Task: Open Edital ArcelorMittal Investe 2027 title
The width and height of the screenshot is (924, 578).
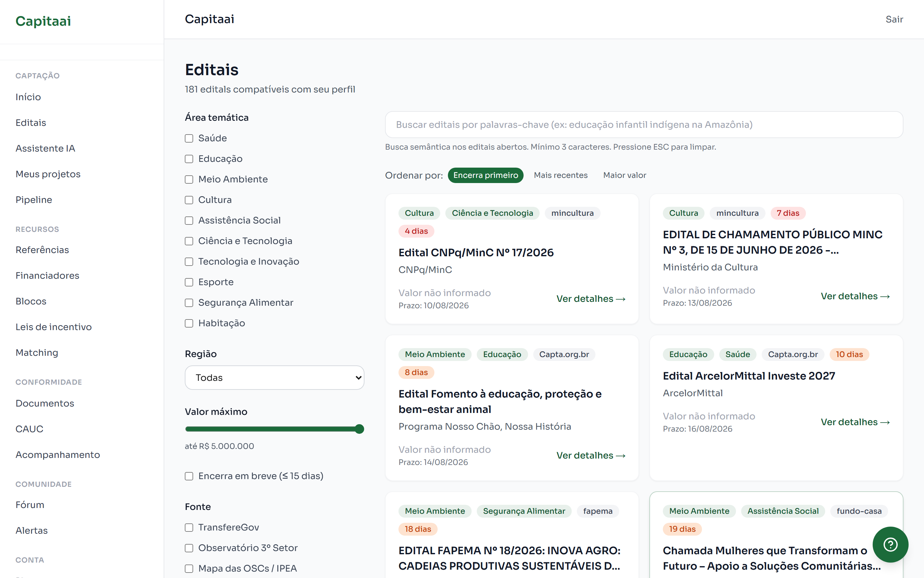Action: click(x=749, y=376)
